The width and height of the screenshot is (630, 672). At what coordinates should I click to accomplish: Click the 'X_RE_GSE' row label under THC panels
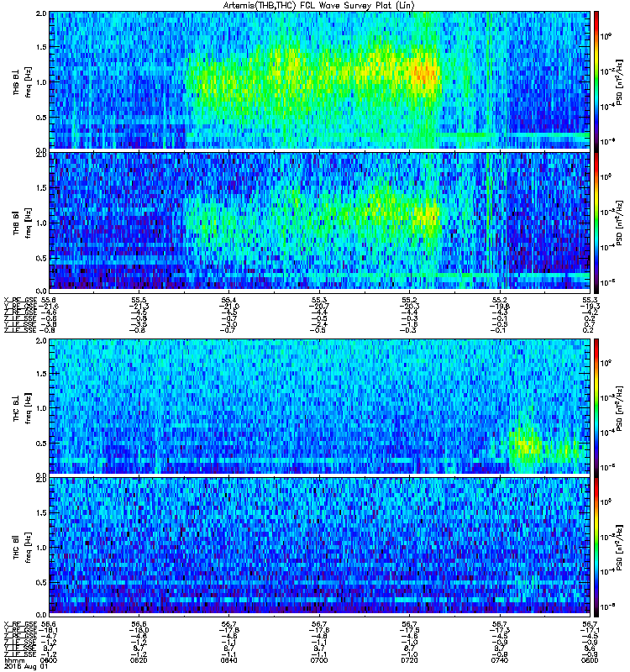[x=20, y=624]
